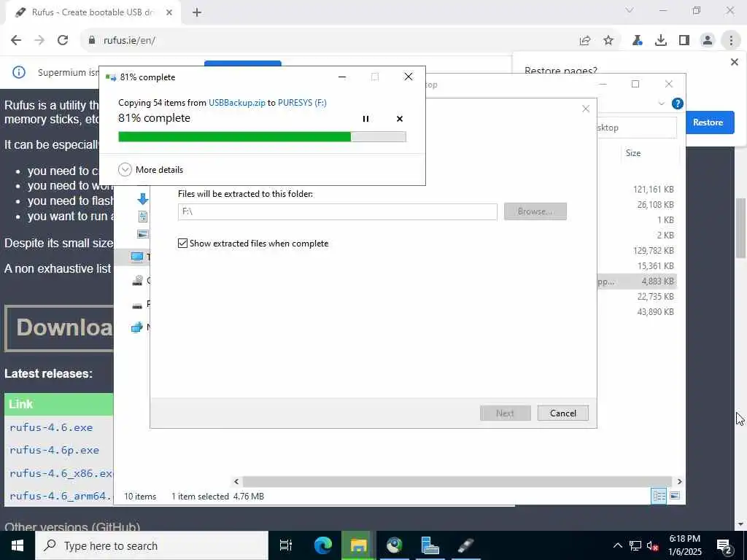Click the Restore button in browser popup
Screen dimensions: 747x560
point(708,122)
